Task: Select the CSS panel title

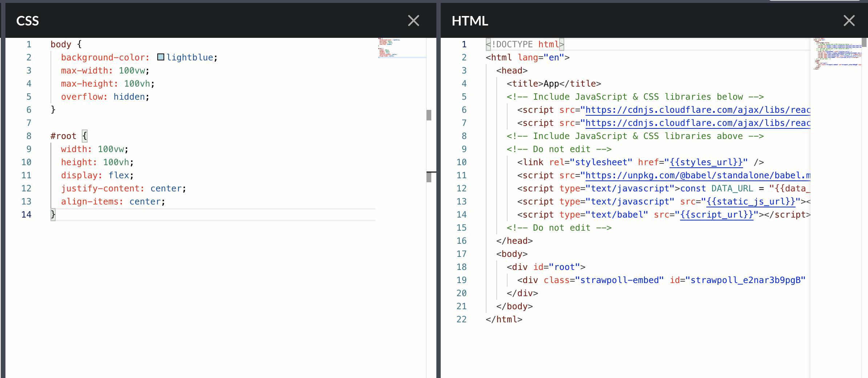Action: click(28, 21)
